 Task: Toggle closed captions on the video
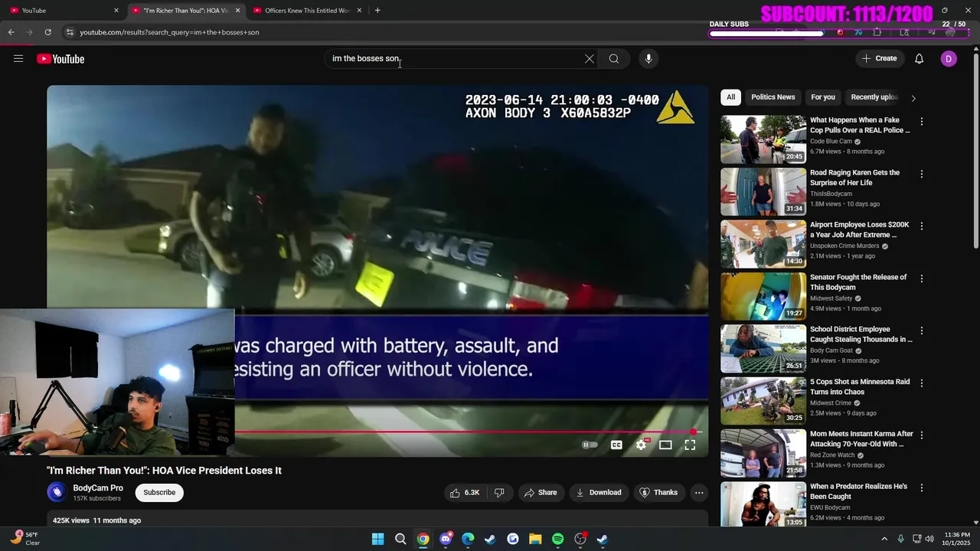tap(616, 445)
